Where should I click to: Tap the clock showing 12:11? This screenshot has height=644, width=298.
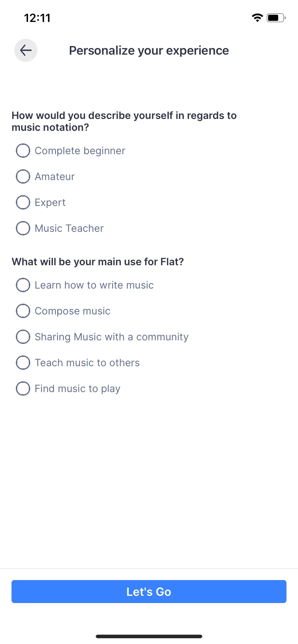pyautogui.click(x=37, y=18)
